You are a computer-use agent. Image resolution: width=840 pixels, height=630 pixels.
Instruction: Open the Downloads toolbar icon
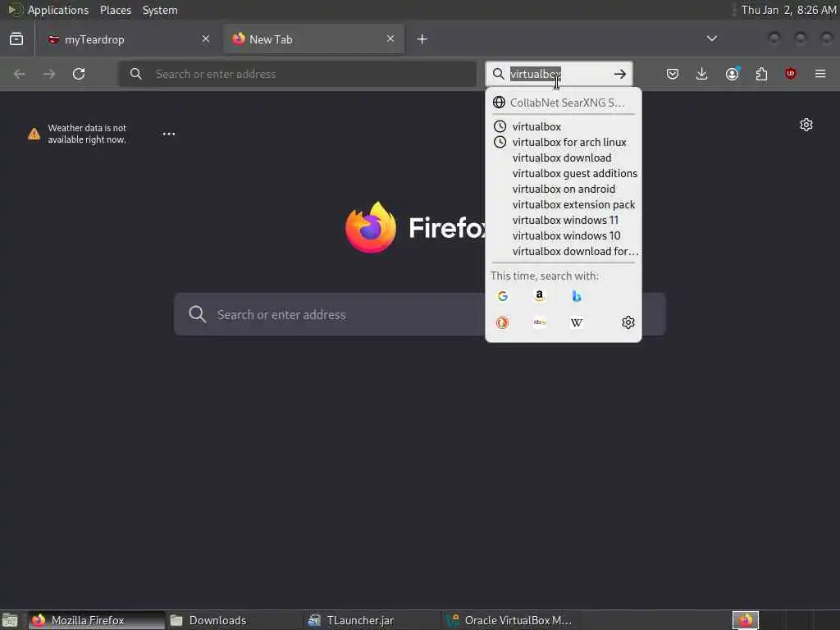click(702, 74)
